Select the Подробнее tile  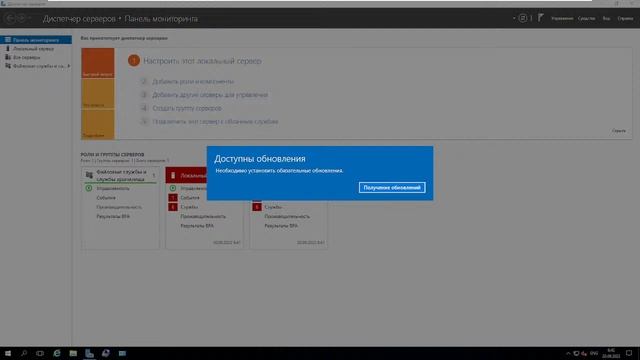[98, 124]
